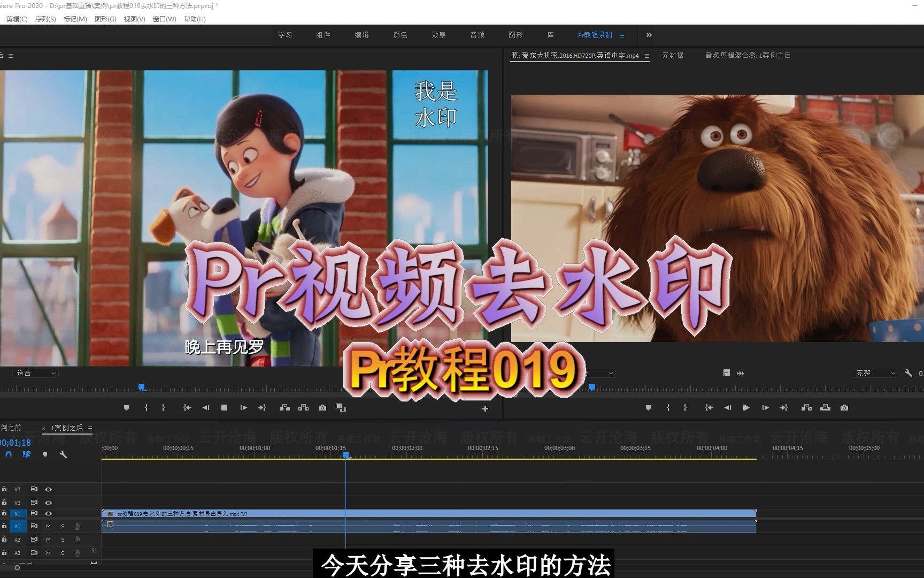This screenshot has height=578, width=924.
Task: Go to In point in Program monitor
Action: (187, 408)
